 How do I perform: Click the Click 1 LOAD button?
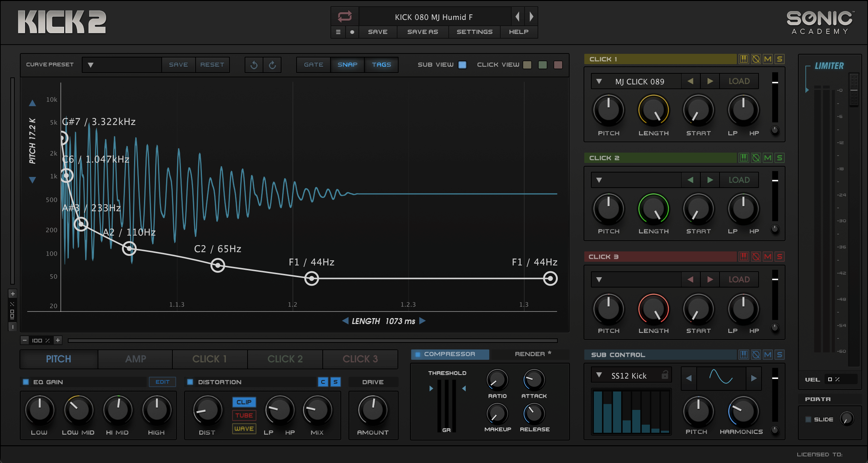click(739, 81)
